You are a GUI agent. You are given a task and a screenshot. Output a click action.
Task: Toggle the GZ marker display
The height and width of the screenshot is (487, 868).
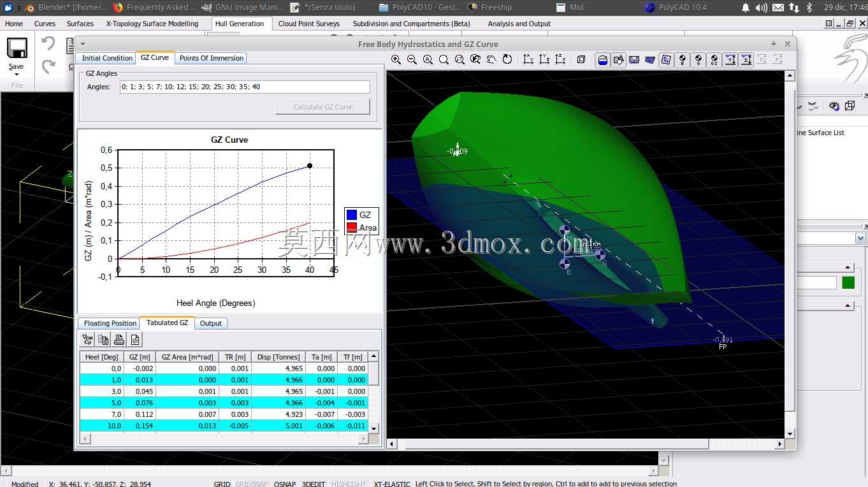click(x=714, y=60)
